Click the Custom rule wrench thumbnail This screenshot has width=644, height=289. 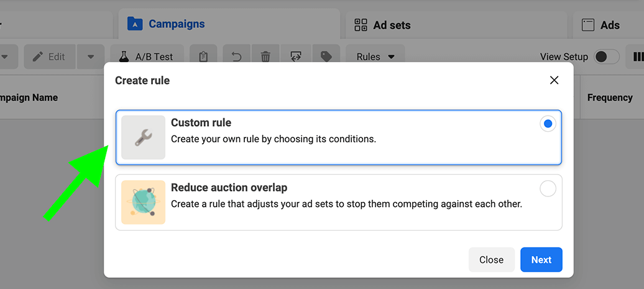click(x=143, y=137)
